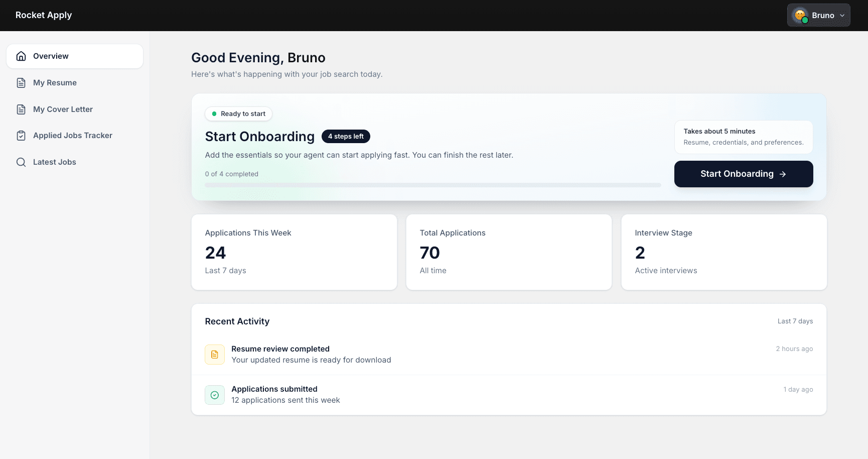Select the Overview home icon
The image size is (868, 459).
[21, 56]
